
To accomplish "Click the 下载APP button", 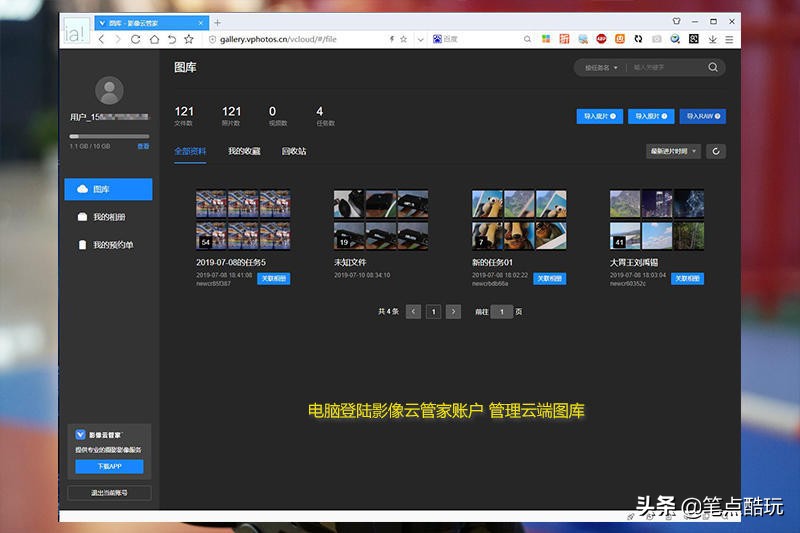I will [x=109, y=467].
